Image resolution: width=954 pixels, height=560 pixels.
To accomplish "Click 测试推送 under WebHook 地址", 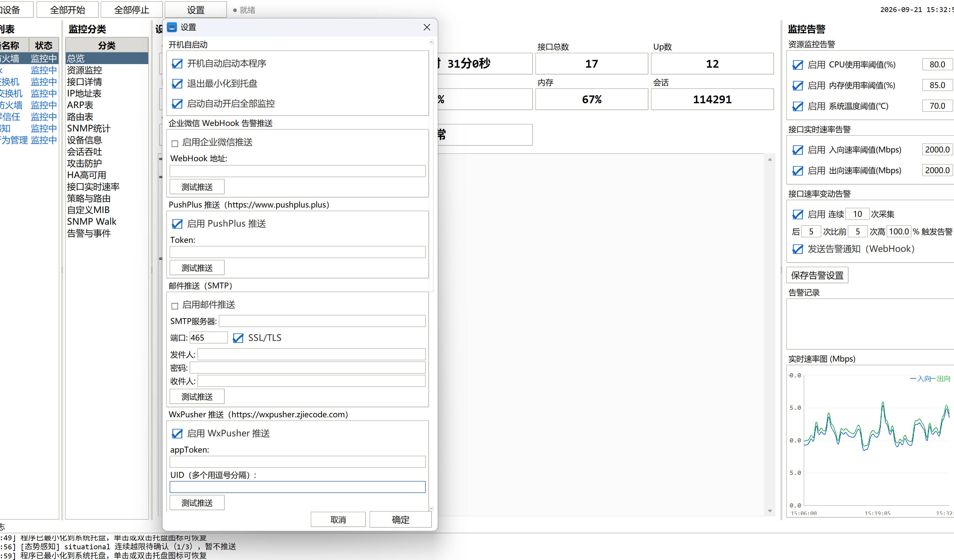I will [197, 187].
